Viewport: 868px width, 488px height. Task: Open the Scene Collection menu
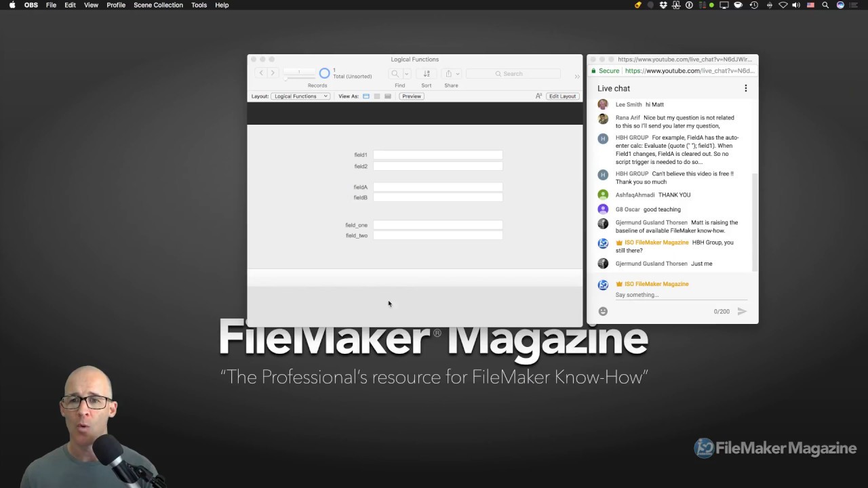(158, 5)
